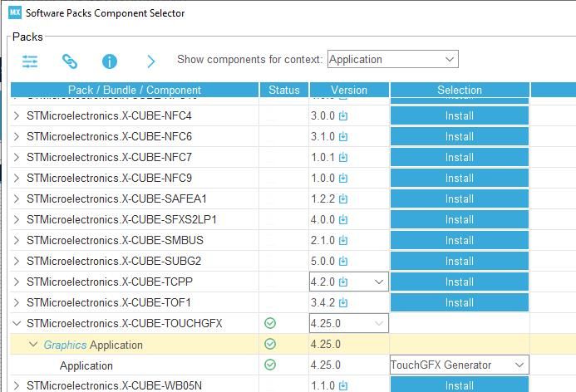This screenshot has height=392, width=576.
Task: Click green status check for Graphics Application
Action: pos(270,344)
